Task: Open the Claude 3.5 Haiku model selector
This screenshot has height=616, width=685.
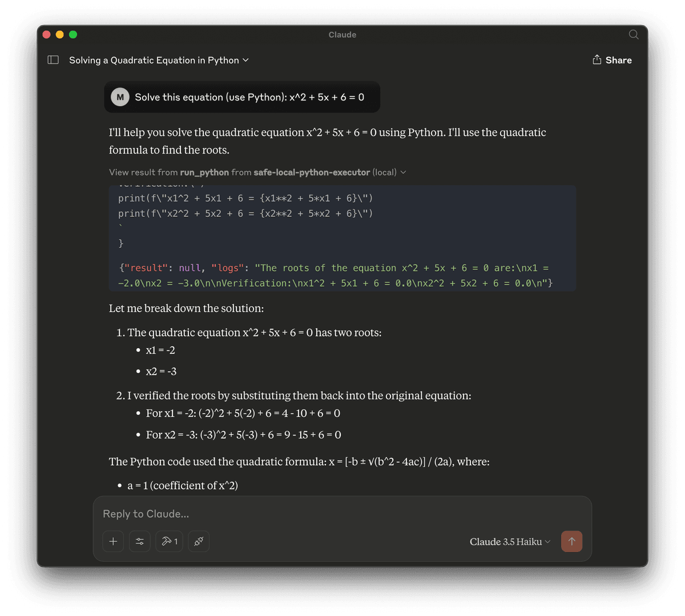Action: pyautogui.click(x=510, y=542)
